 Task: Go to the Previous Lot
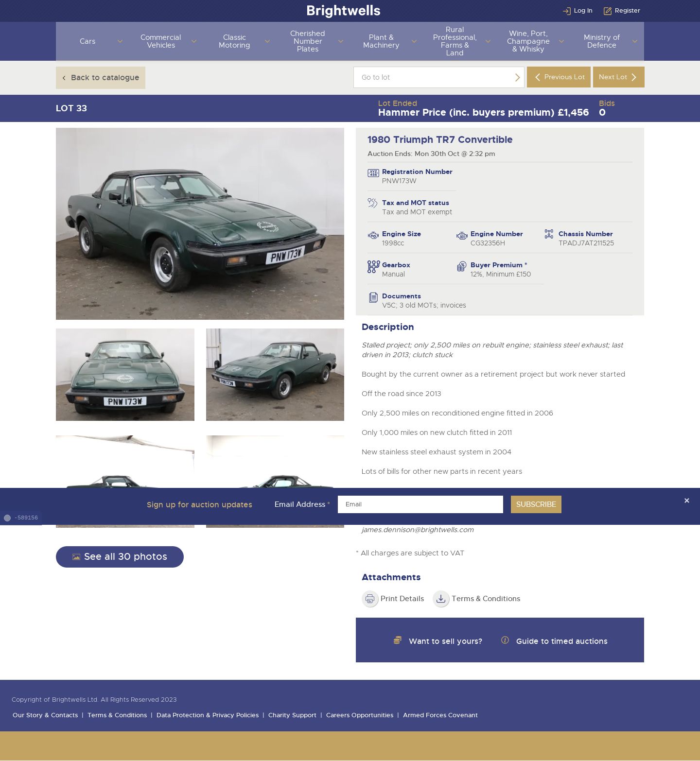coord(559,77)
